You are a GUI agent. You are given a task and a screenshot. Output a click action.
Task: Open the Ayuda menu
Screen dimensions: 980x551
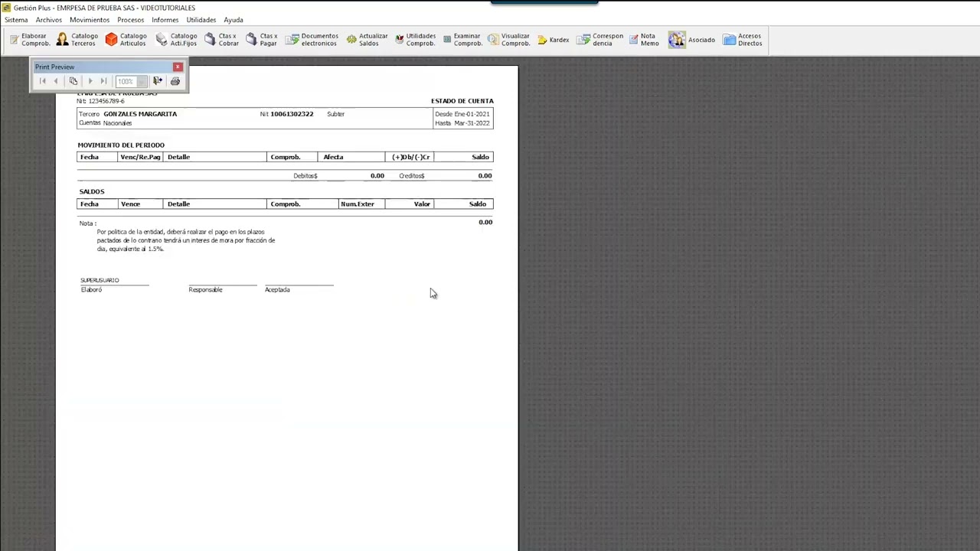point(234,20)
